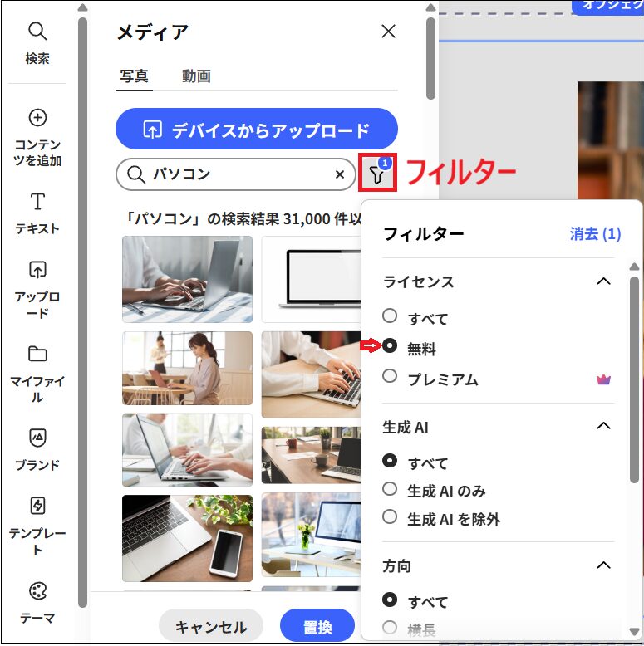The image size is (644, 646).
Task: Click 消去 (1) to clear filters
Action: point(595,234)
